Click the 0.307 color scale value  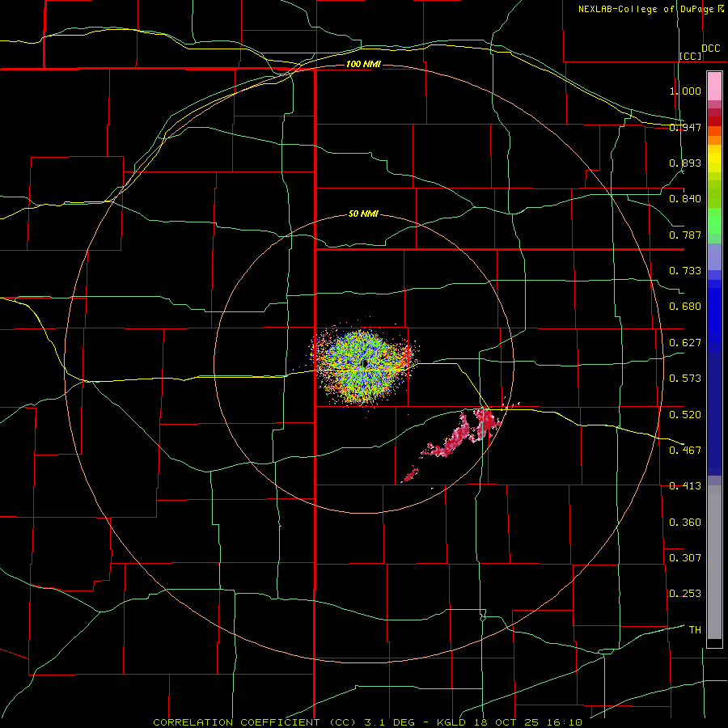pos(685,558)
